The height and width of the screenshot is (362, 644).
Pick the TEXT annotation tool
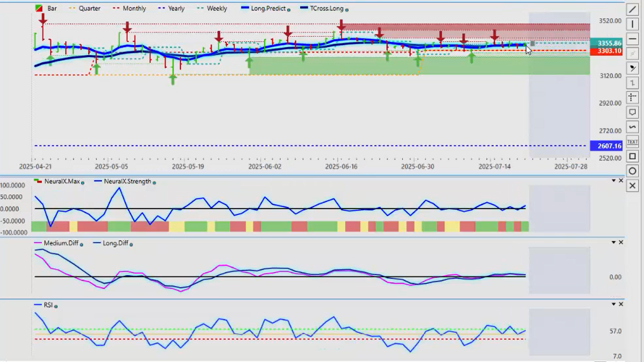633,141
